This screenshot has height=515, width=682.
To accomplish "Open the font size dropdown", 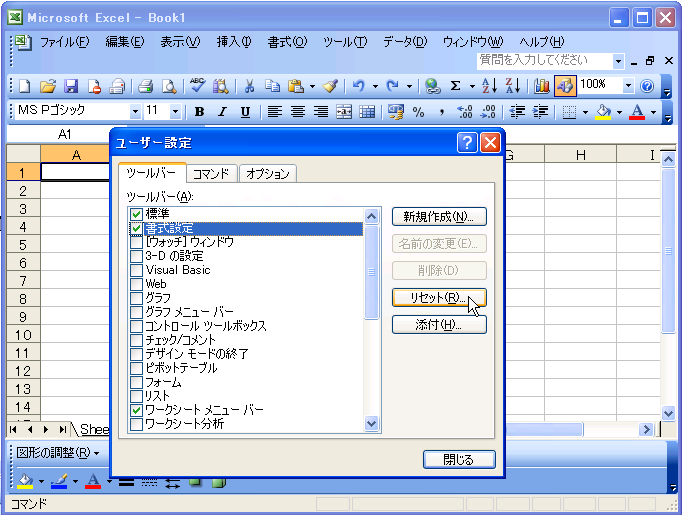I will coord(175,112).
